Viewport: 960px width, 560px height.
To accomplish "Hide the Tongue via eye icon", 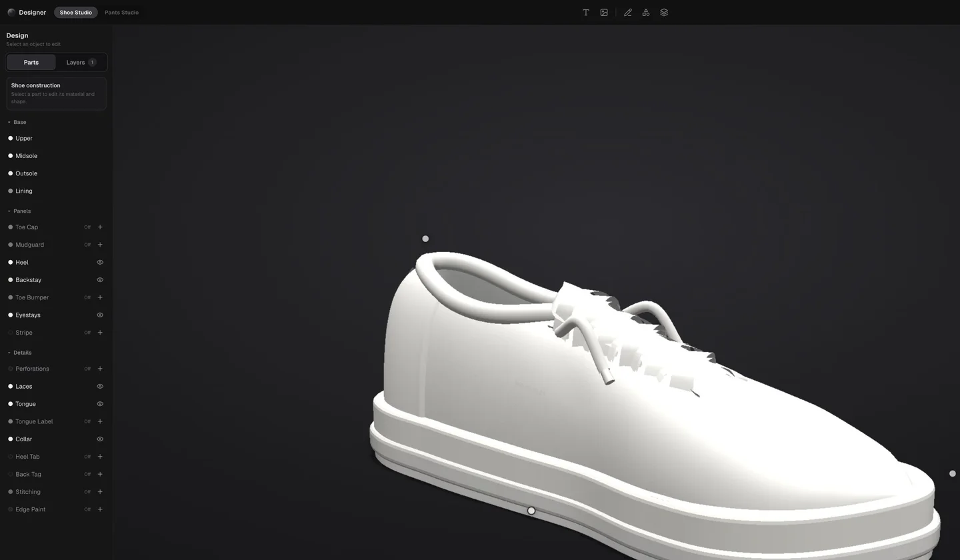I will point(100,404).
